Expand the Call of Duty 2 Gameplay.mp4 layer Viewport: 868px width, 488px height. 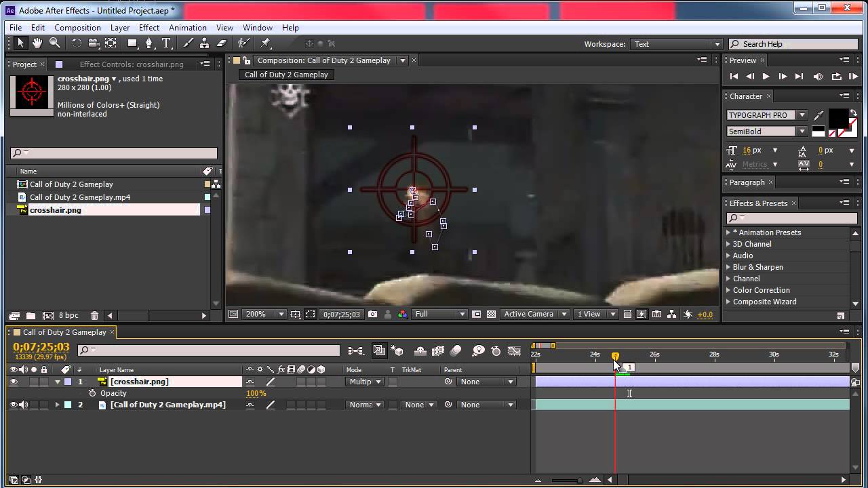[x=57, y=405]
